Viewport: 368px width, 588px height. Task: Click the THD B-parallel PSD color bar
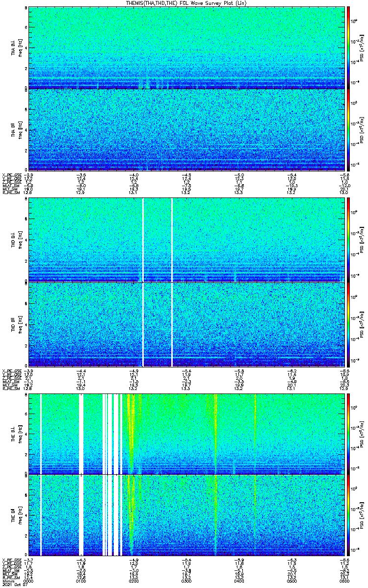tap(348, 324)
